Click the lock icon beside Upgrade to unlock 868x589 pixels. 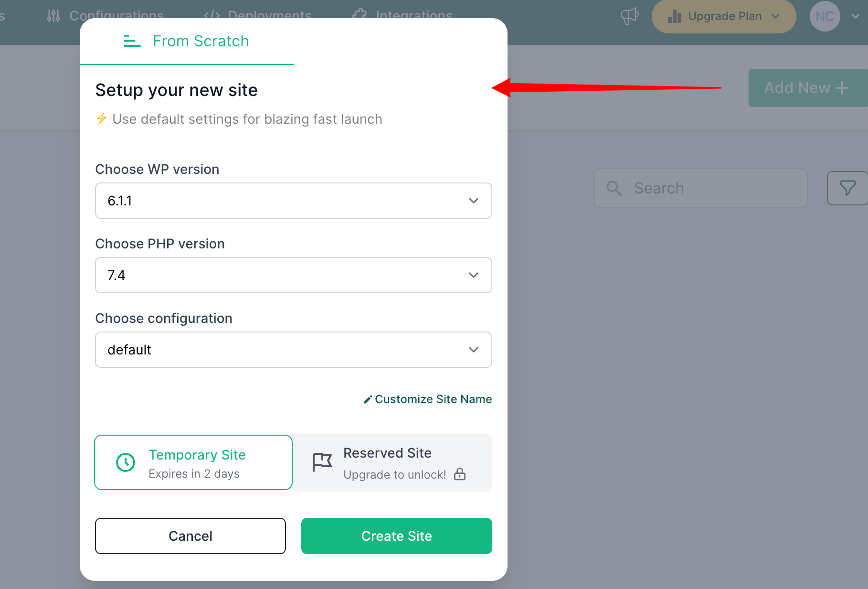460,474
